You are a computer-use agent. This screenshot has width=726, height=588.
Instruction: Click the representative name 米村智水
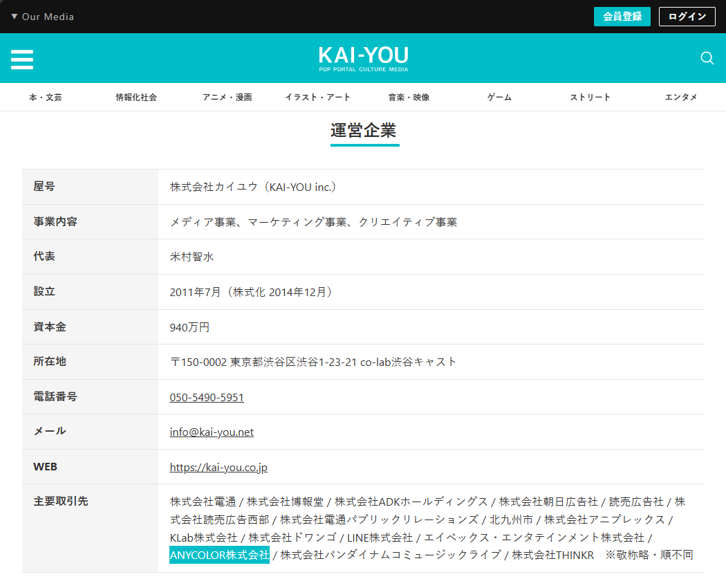pyautogui.click(x=192, y=257)
